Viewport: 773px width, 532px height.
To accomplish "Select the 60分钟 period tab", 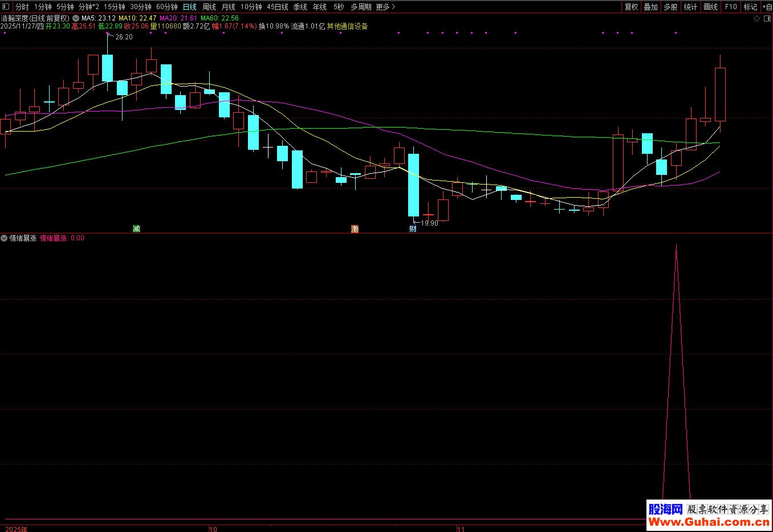I will [x=166, y=7].
